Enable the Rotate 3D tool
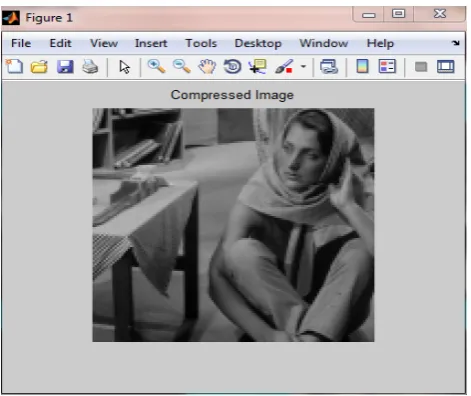This screenshot has height=396, width=471. click(x=232, y=67)
